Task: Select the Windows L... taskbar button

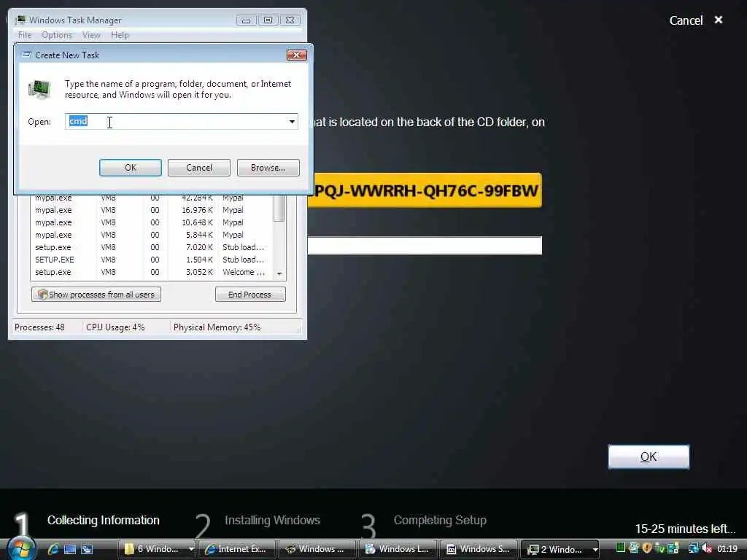Action: coord(398,549)
